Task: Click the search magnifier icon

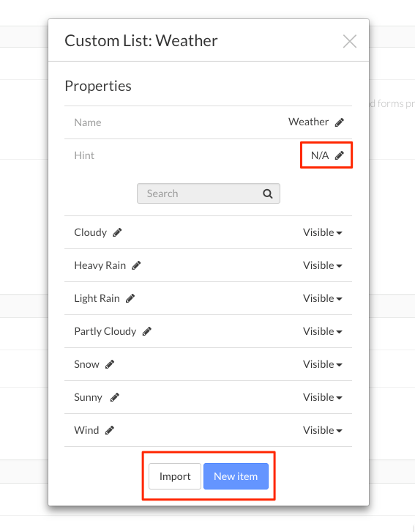Action: click(268, 193)
